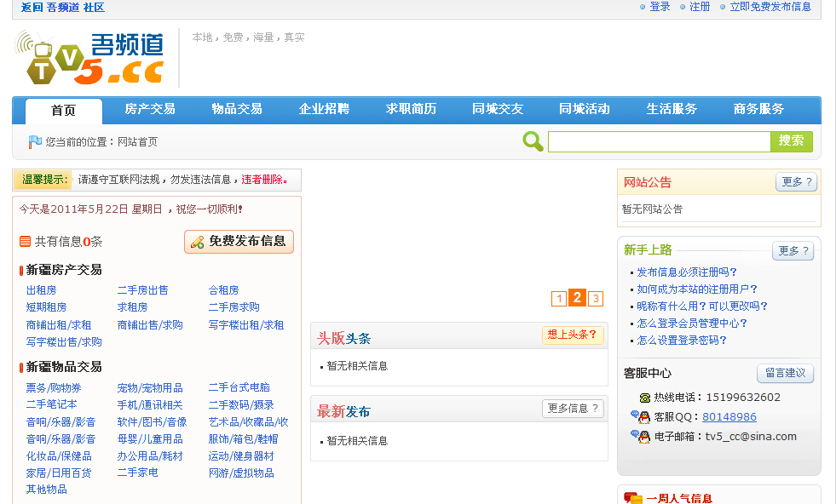Image resolution: width=836 pixels, height=504 pixels.
Task: Click the pencil icon on 免费发布信息 button
Action: click(x=197, y=242)
